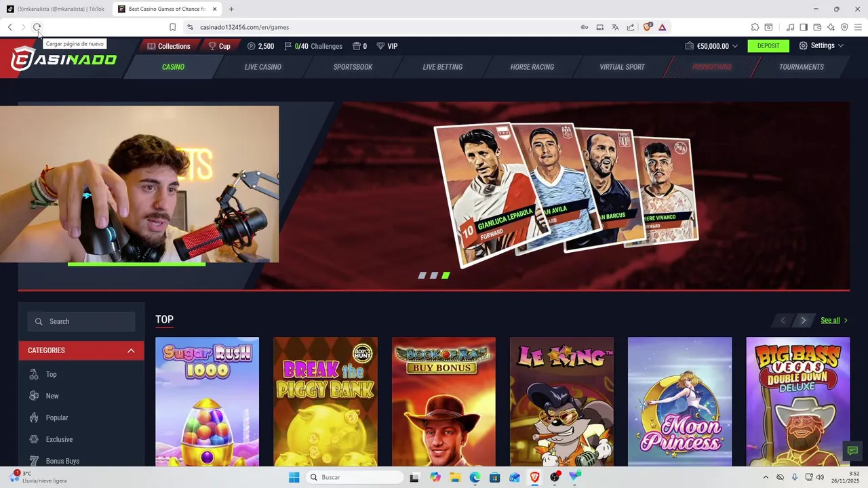
Task: Click the Cup trophy button
Action: coord(219,46)
